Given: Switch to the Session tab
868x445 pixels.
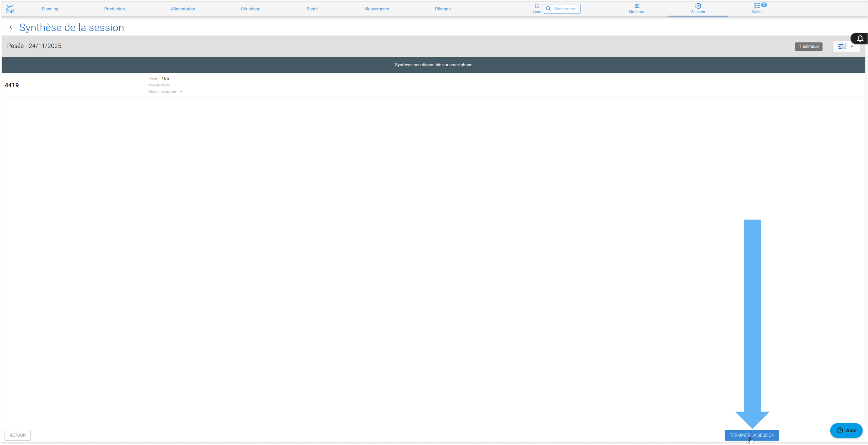Looking at the screenshot, I should [698, 9].
